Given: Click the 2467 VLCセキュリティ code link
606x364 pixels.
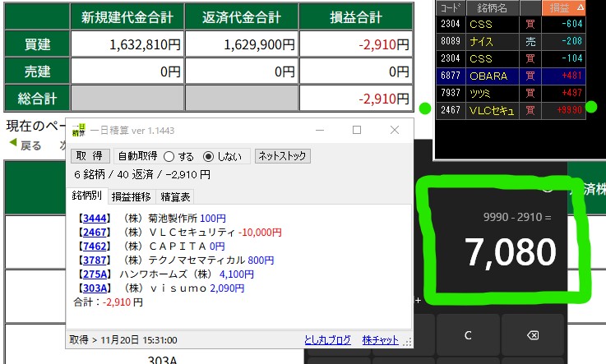Looking at the screenshot, I should [95, 232].
